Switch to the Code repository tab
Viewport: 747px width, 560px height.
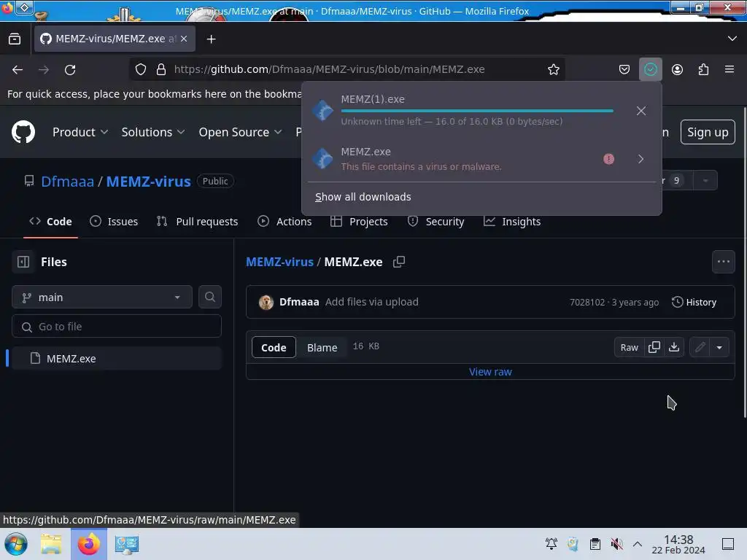point(50,222)
